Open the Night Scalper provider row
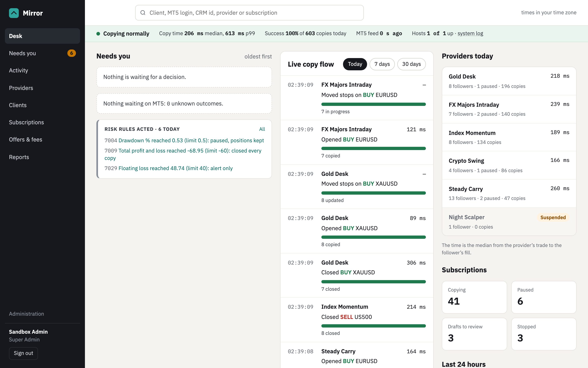Screen dimensions: 588x368 click(x=509, y=221)
